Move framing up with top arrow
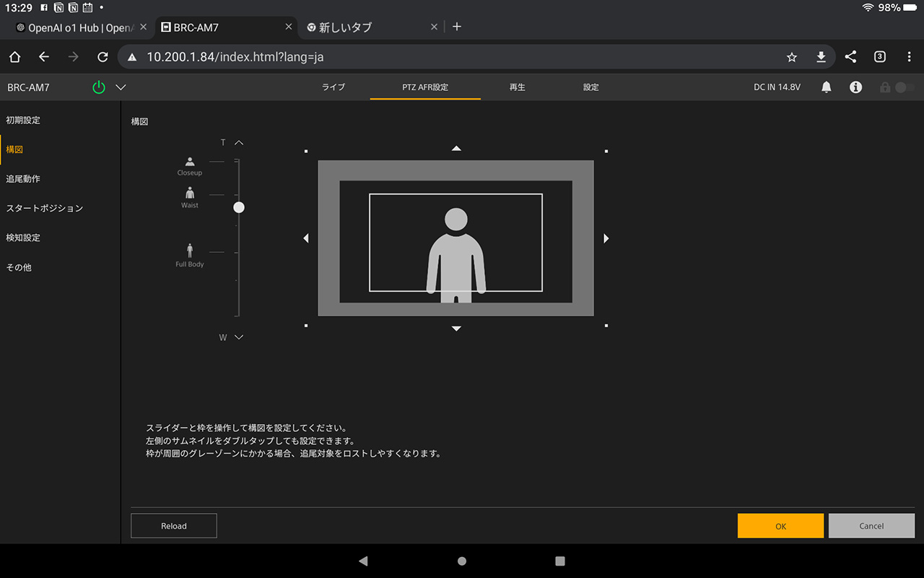Image resolution: width=924 pixels, height=578 pixels. [456, 148]
